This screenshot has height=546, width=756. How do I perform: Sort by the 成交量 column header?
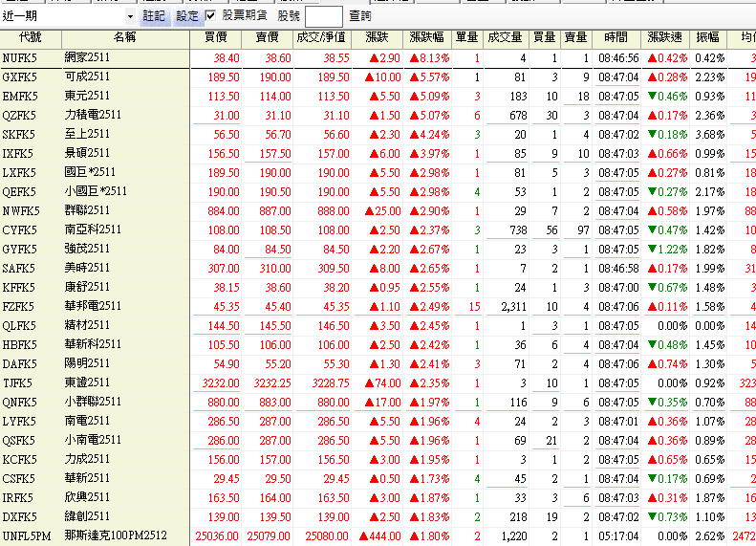(x=505, y=38)
